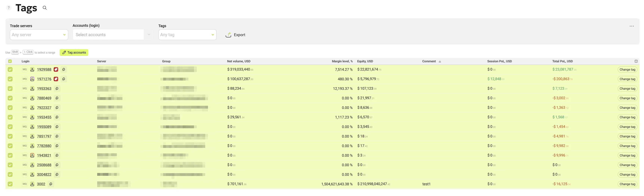Uncheck the row checkbox for account 1953363
Screen dimensions: 644x196
click(10, 89)
